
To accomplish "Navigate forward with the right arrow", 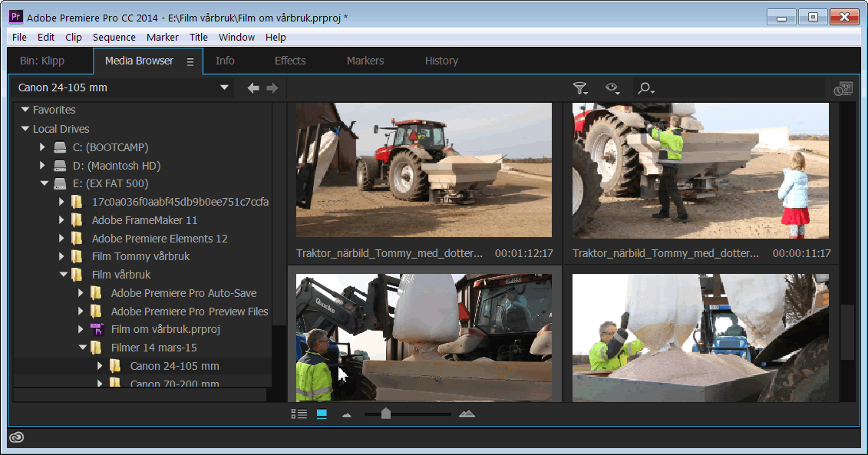I will [272, 88].
